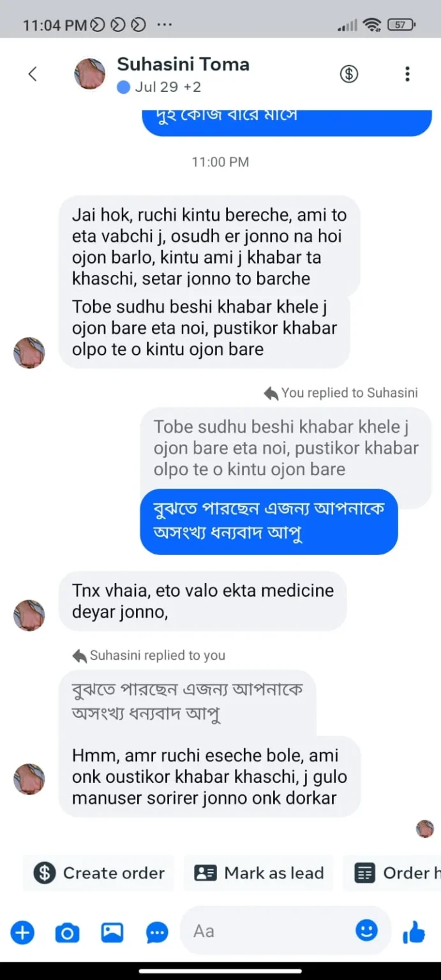
Task: Tap the "Tnx vhaia" message bubble
Action: [x=202, y=601]
